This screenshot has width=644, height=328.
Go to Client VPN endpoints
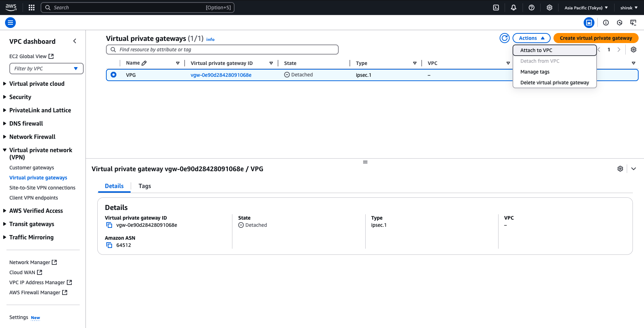34,198
